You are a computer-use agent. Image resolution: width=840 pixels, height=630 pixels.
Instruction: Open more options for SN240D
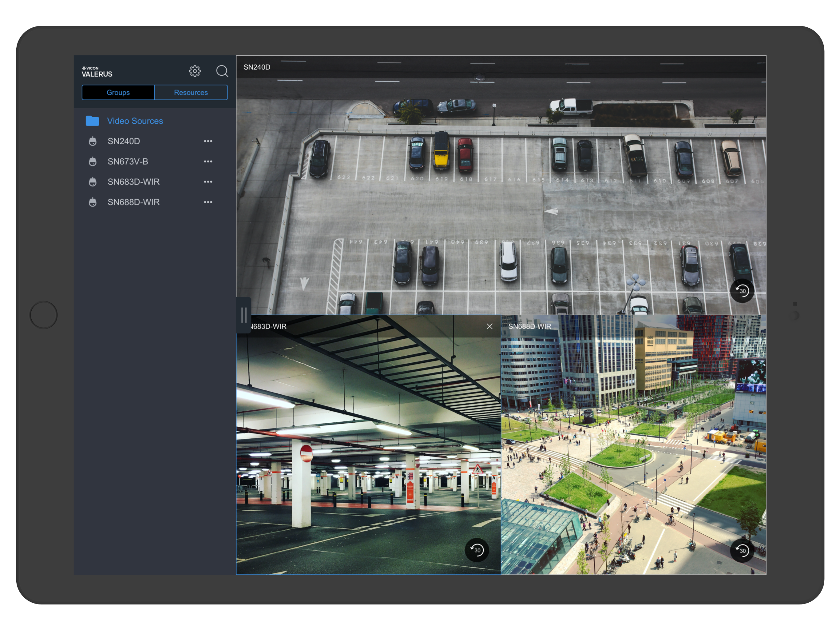[x=208, y=142]
